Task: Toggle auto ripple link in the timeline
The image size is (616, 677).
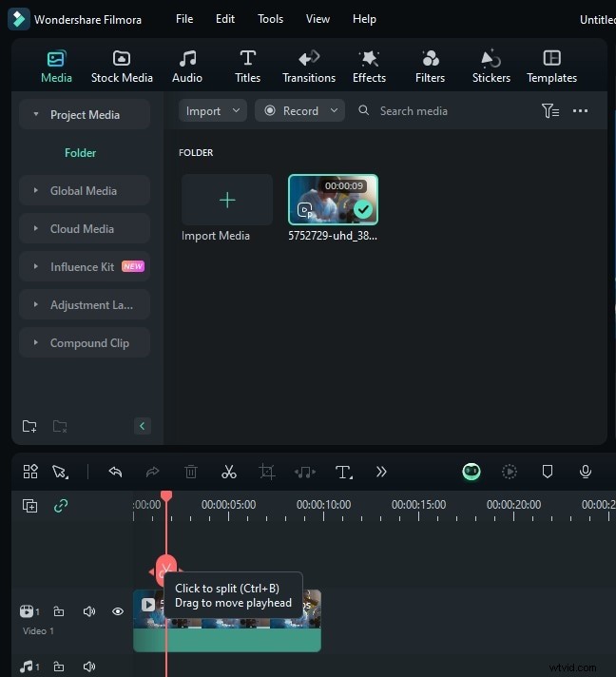Action: [x=61, y=506]
